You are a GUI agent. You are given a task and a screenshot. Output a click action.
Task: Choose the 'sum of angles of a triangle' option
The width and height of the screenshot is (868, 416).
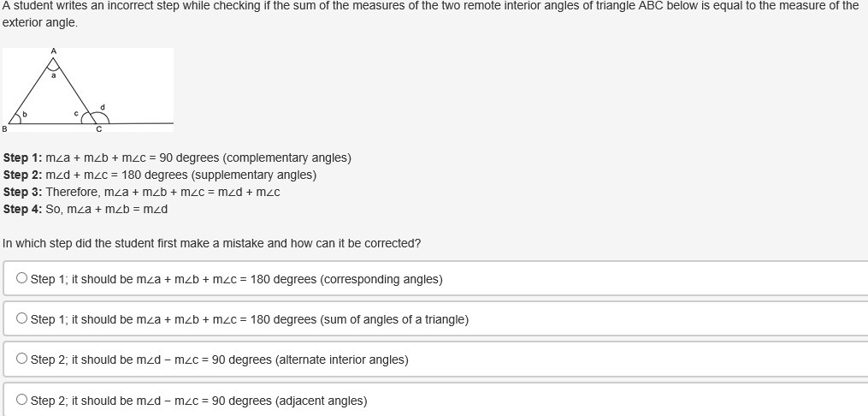(x=22, y=319)
